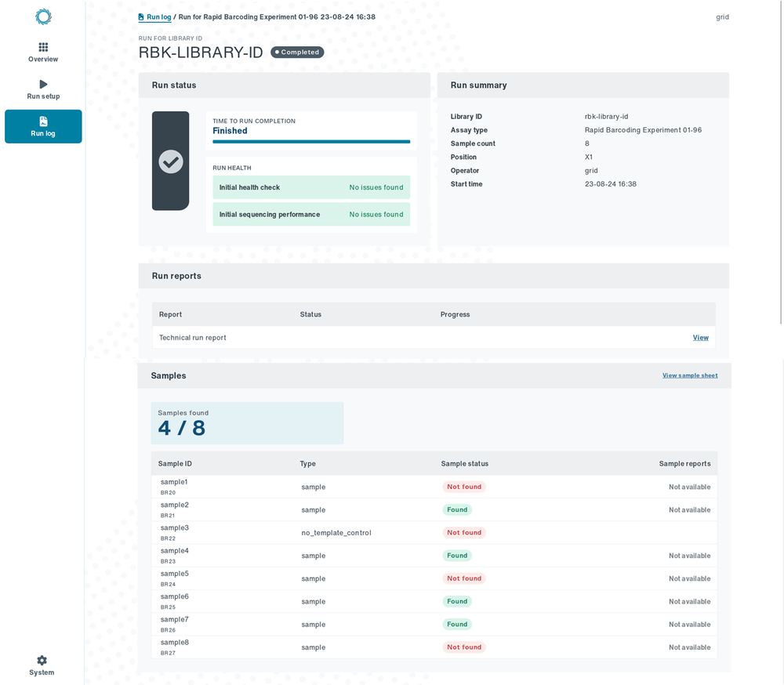Open the Overview grid icon

(x=43, y=47)
